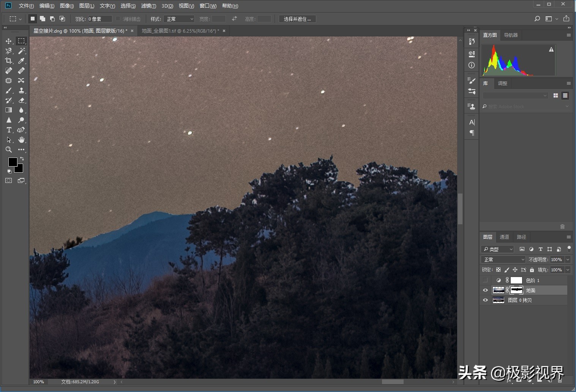Select the Zoom magnifier tool
Viewport: 576px width, 392px height.
tap(8, 150)
